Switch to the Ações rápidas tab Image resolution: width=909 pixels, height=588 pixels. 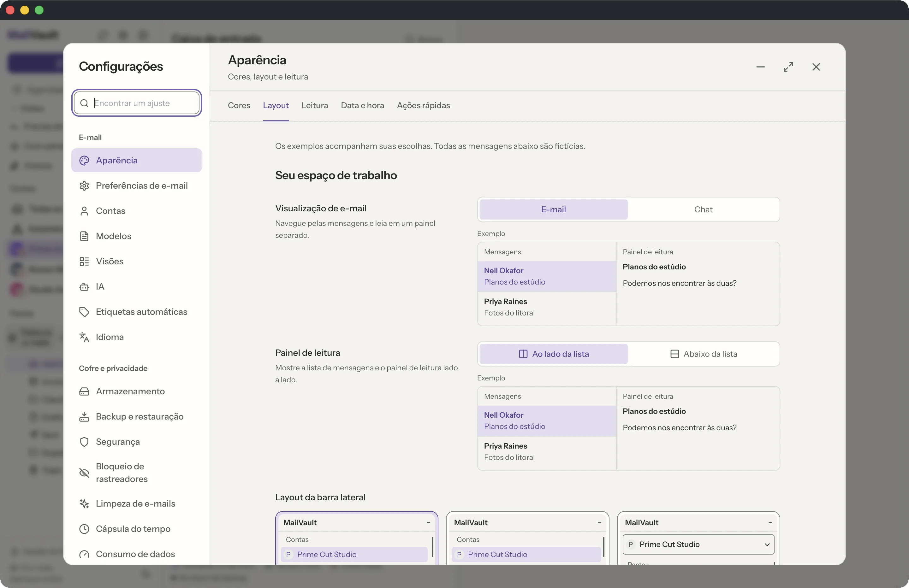coord(424,105)
